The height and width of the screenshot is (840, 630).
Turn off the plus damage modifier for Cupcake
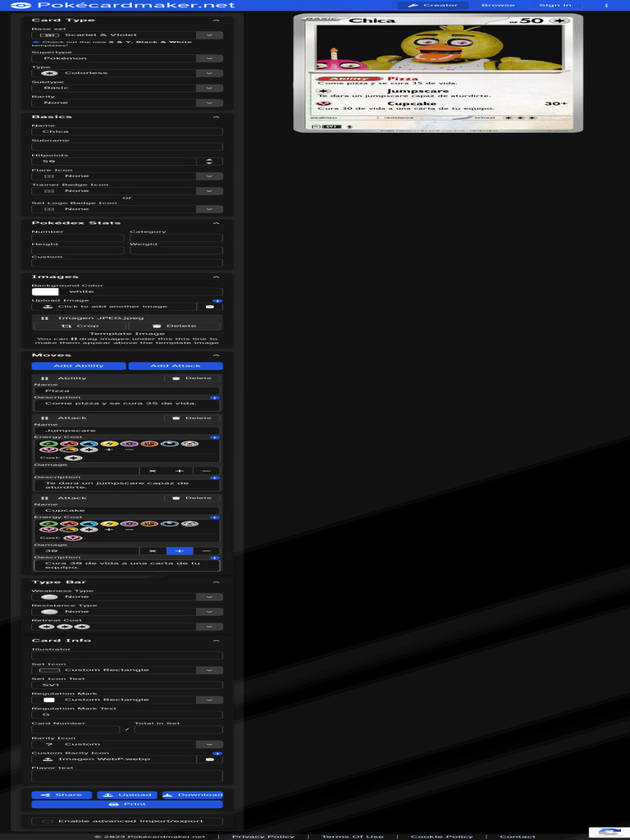[x=180, y=551]
